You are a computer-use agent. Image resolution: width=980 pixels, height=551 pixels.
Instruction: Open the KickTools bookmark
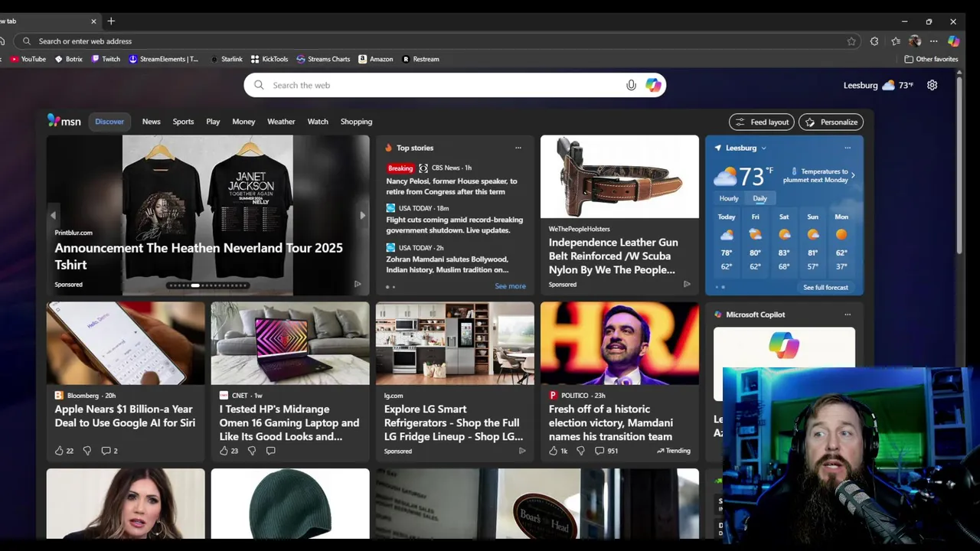[269, 59]
